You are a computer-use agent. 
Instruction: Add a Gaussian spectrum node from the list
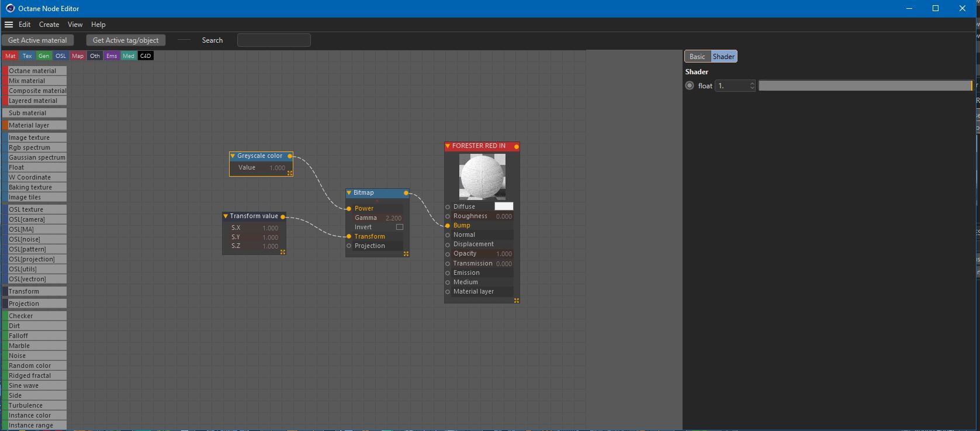tap(34, 157)
